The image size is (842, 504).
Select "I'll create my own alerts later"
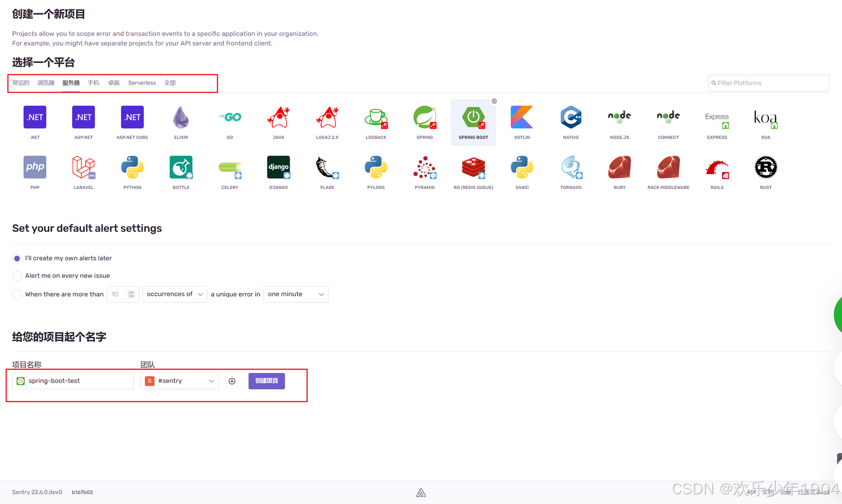coord(17,259)
